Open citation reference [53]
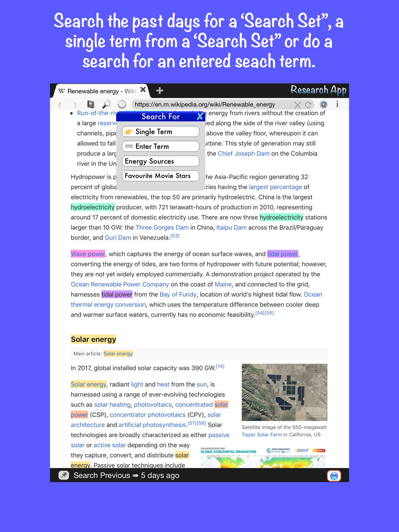The image size is (399, 532). (x=175, y=236)
